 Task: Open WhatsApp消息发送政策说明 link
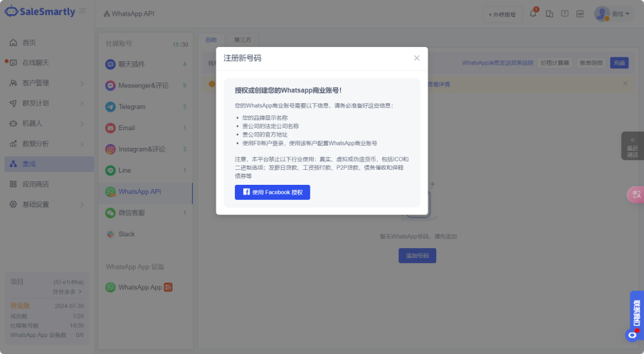(x=497, y=63)
